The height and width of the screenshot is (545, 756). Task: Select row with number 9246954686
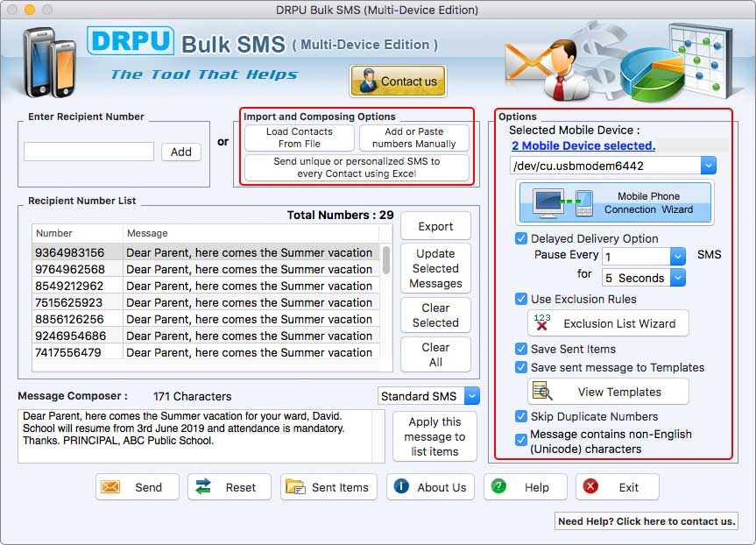(x=205, y=336)
